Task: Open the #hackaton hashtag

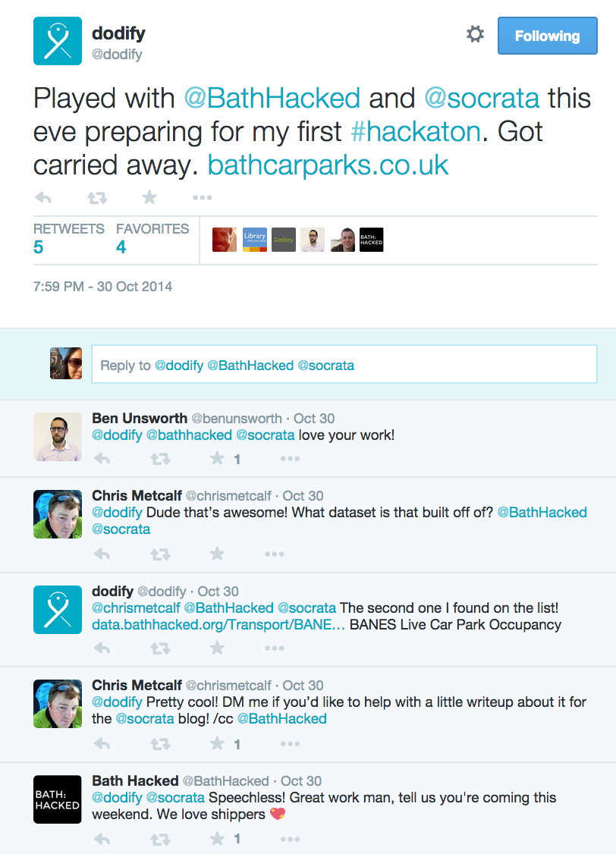Action: point(416,132)
